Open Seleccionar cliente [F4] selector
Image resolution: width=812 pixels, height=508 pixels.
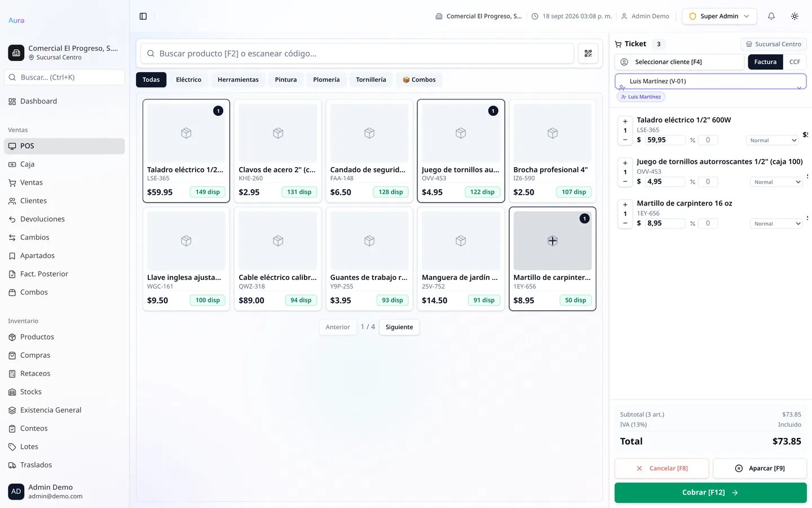pyautogui.click(x=679, y=62)
